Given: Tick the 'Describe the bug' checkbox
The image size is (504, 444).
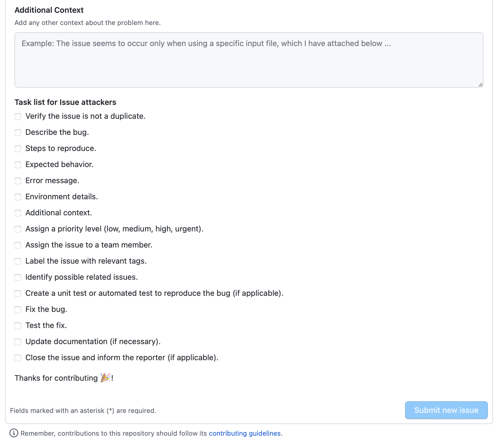Looking at the screenshot, I should (x=18, y=133).
